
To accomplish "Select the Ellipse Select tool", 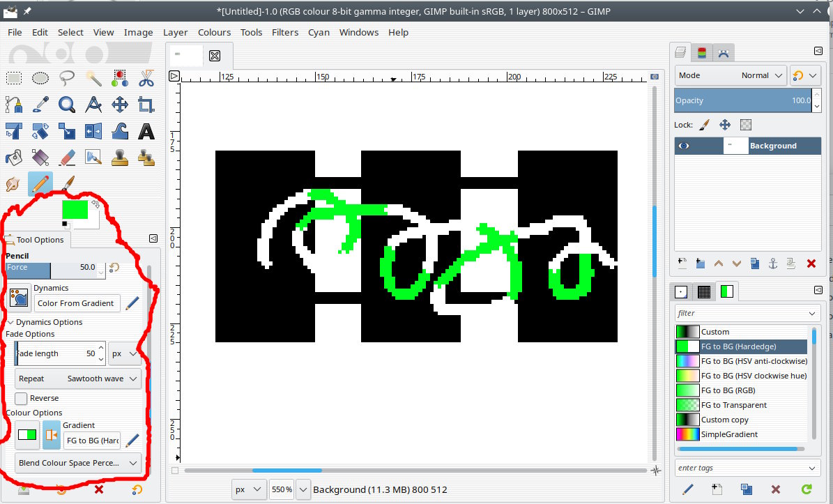I will (x=40, y=79).
